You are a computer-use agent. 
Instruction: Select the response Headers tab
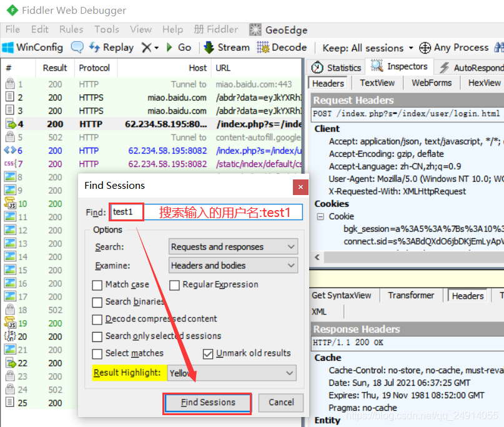pos(468,296)
